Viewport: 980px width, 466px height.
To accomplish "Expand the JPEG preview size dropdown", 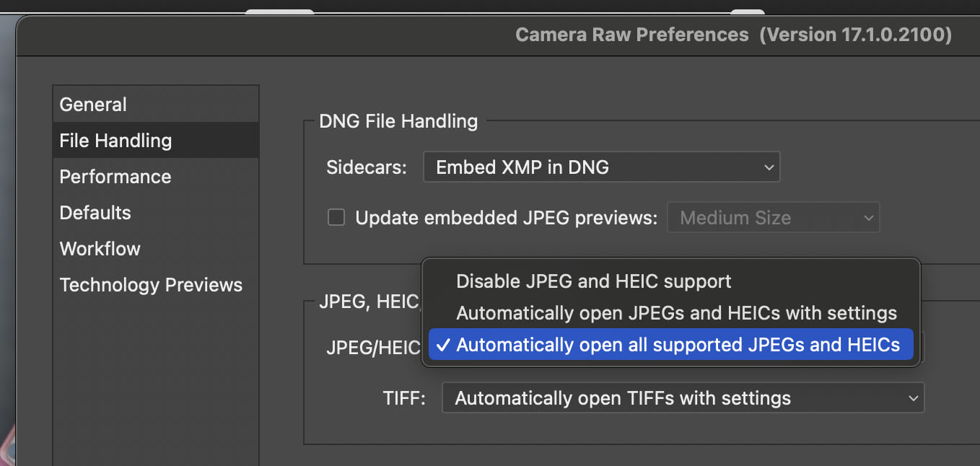I will [x=773, y=217].
